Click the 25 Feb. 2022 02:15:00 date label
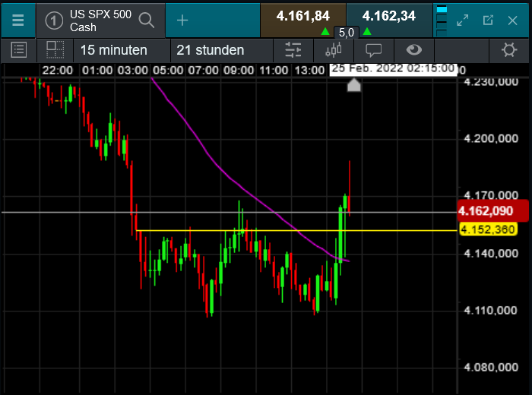Image resolution: width=532 pixels, height=395 pixels. point(393,69)
